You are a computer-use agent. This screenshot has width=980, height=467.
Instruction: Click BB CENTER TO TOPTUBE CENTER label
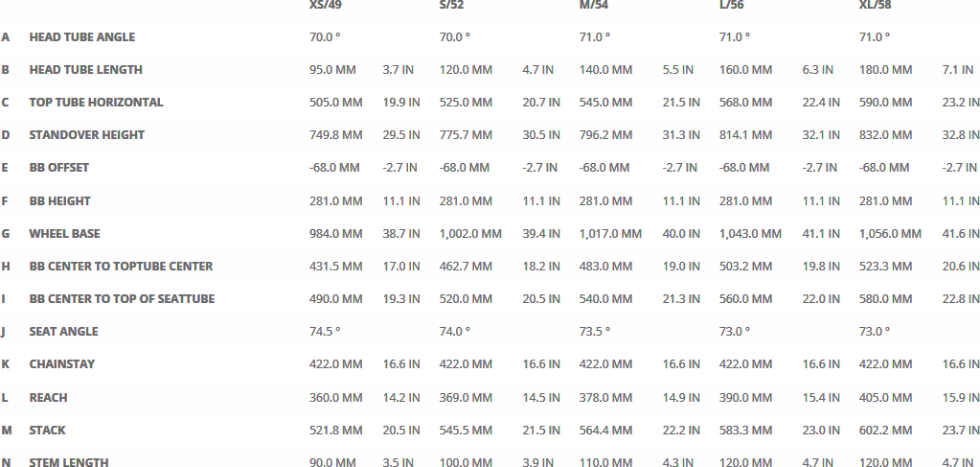(x=121, y=267)
